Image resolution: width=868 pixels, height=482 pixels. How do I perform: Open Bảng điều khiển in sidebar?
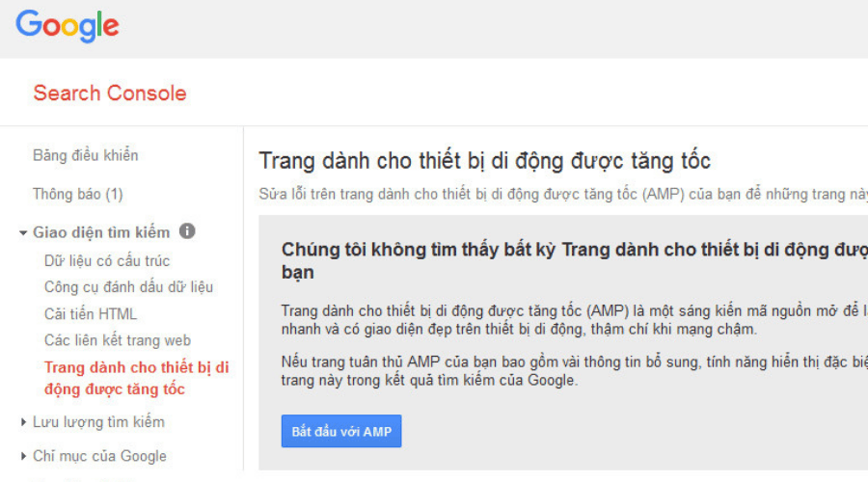tap(85, 155)
